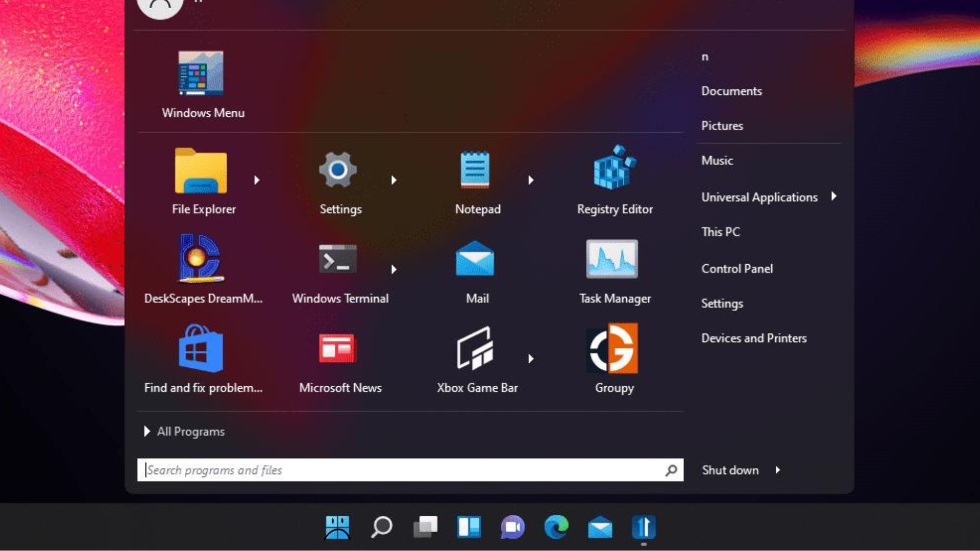The image size is (980, 551).
Task: Expand File Explorer jump list arrow
Action: click(257, 180)
